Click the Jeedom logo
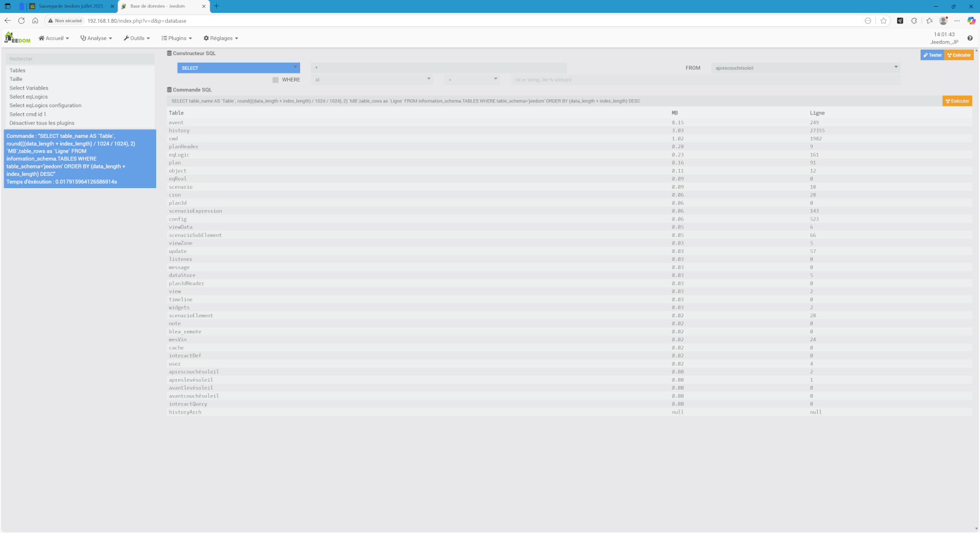Screen dimensions: 980x533 pos(17,38)
